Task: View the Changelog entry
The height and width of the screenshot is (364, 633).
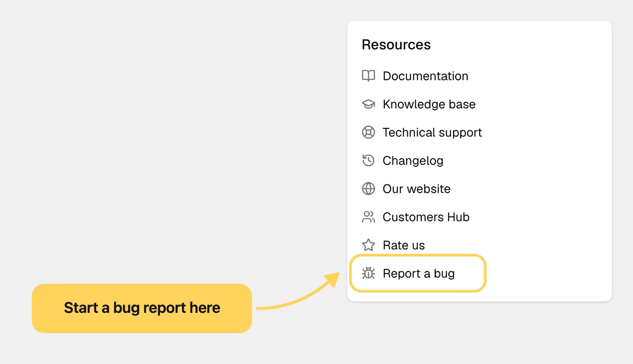Action: (x=413, y=161)
